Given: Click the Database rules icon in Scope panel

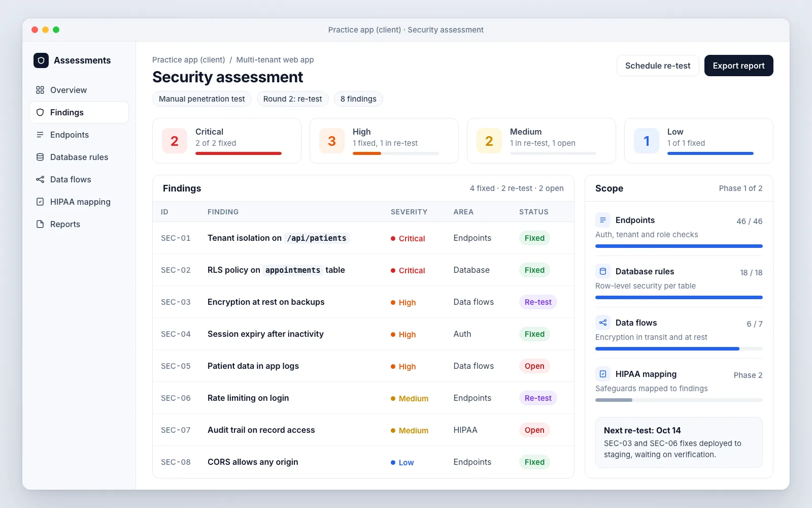Looking at the screenshot, I should pos(603,271).
